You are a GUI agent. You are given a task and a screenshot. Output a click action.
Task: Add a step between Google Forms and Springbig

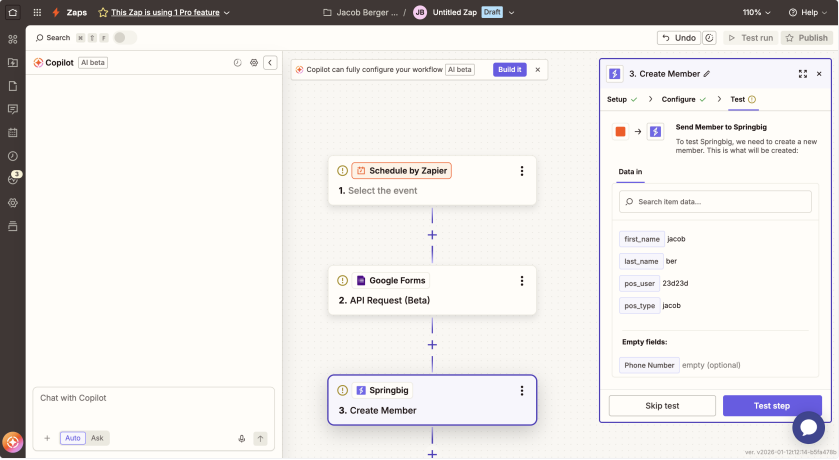click(x=432, y=345)
